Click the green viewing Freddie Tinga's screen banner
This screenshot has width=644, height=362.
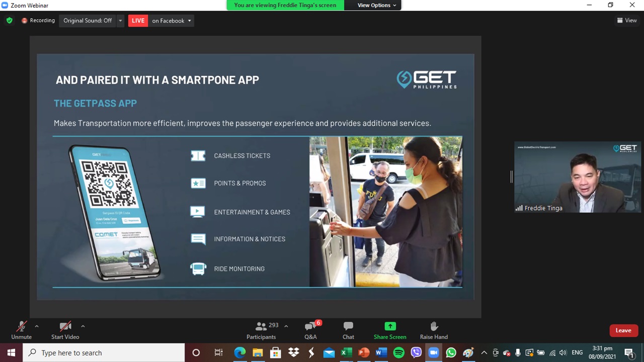[285, 5]
